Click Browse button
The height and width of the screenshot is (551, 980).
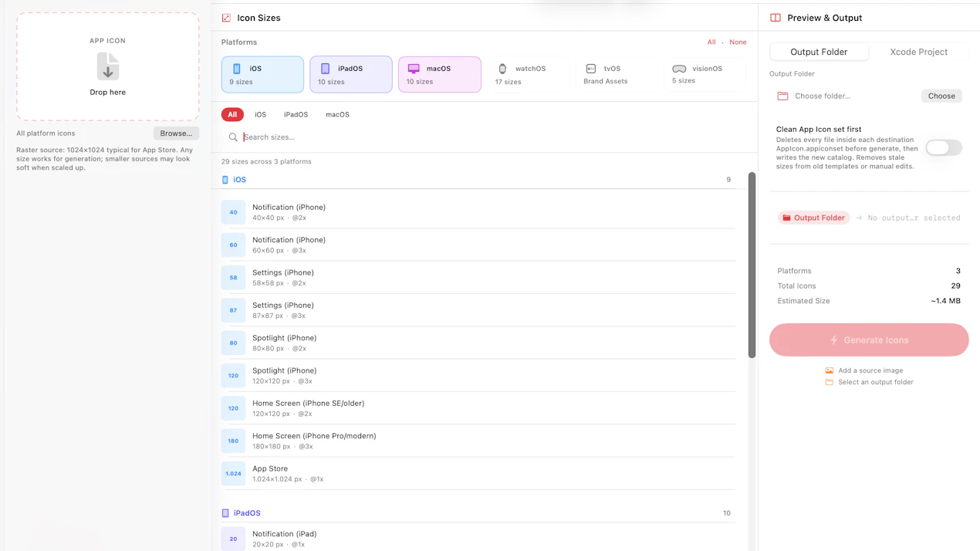point(176,134)
